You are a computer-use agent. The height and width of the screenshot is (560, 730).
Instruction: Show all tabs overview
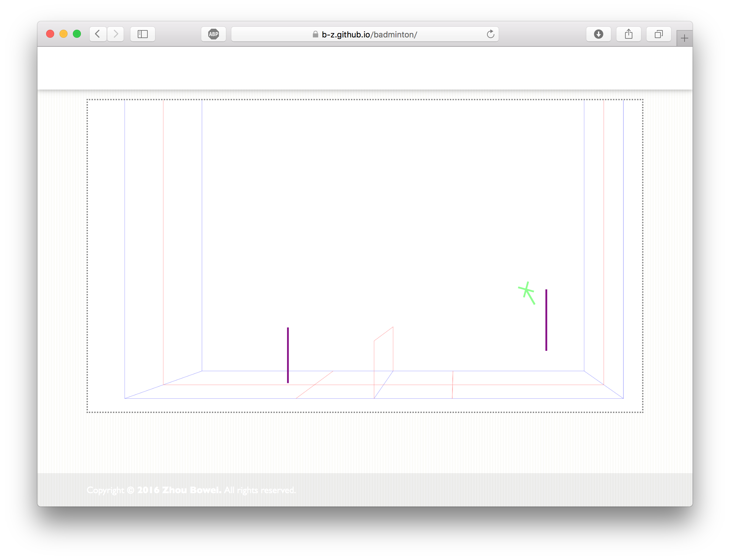click(658, 34)
